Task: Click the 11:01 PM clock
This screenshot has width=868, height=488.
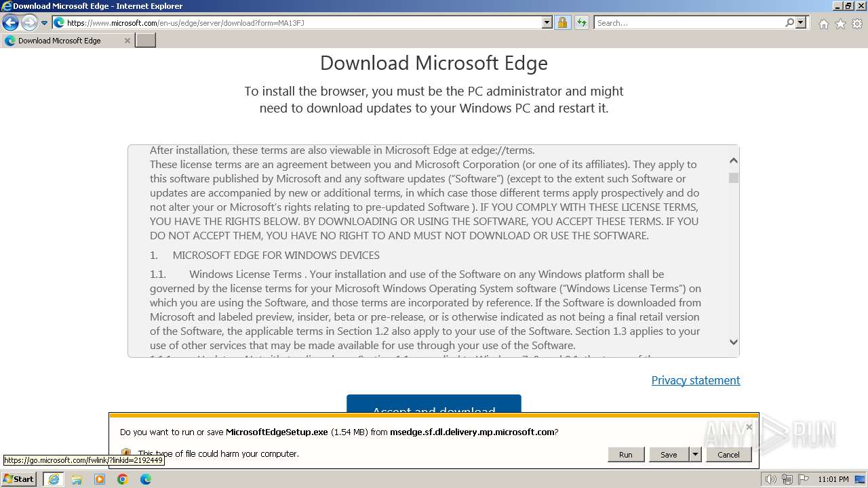Action: 833,479
